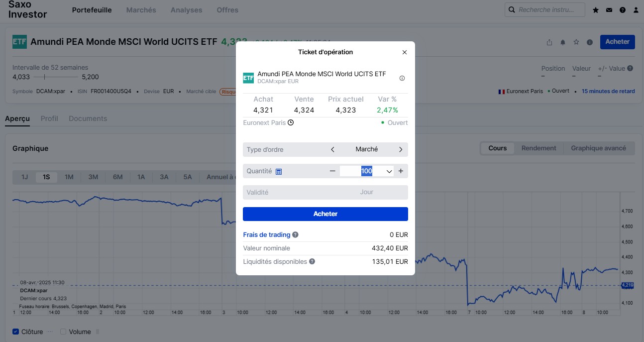
Task: Open the user account icon
Action: click(x=636, y=10)
